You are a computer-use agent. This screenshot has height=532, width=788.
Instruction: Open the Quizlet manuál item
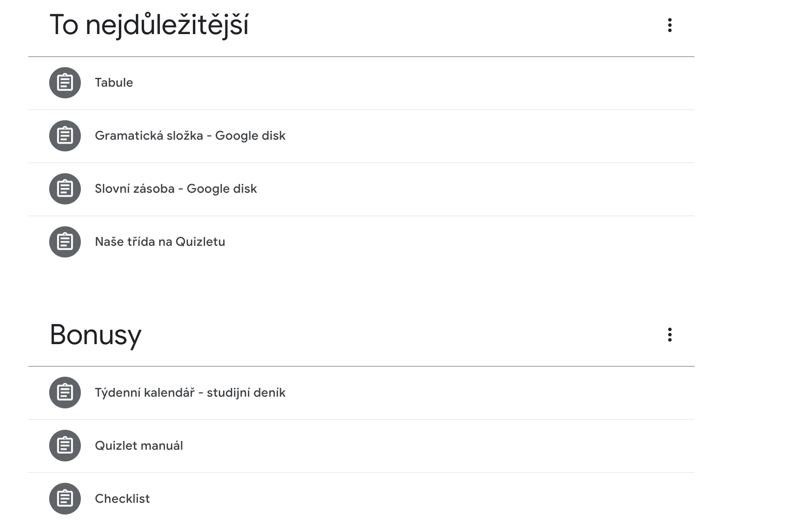pyautogui.click(x=139, y=446)
